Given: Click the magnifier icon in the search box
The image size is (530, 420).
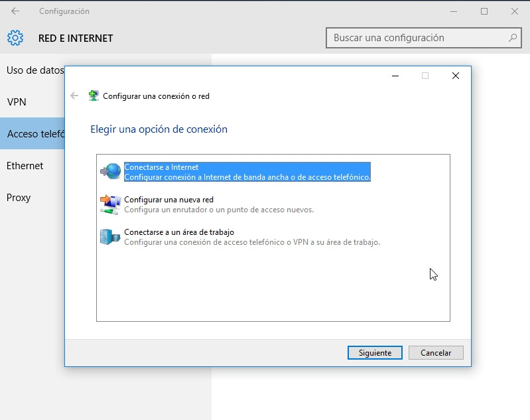Looking at the screenshot, I should point(513,38).
